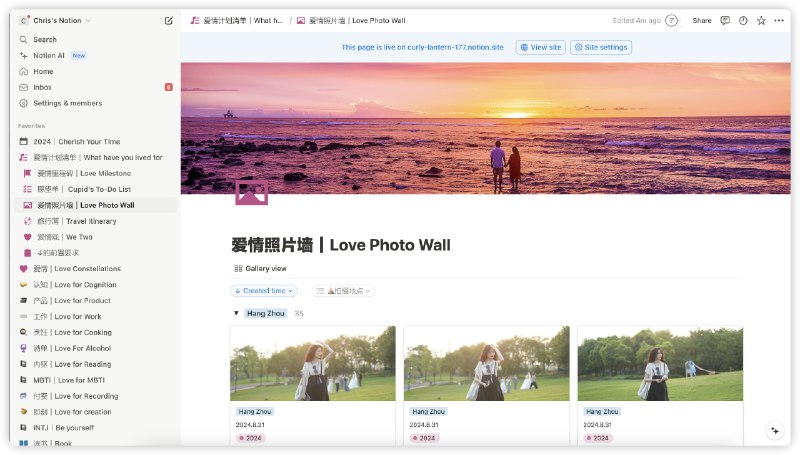Image resolution: width=800 pixels, height=455 pixels.
Task: Open the Love for Recording page
Action: coord(76,396)
